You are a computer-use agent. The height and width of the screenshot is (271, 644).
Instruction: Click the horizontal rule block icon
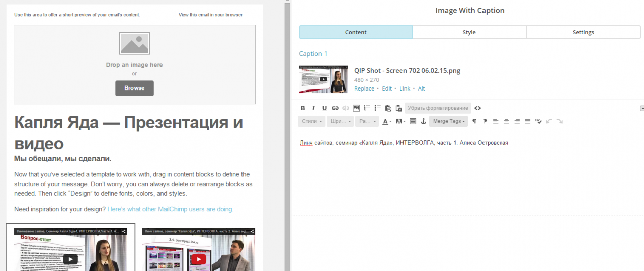413,121
